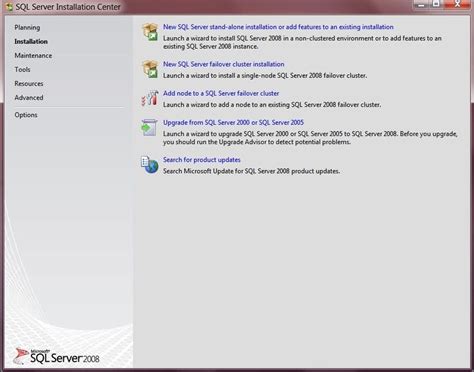
Task: Click the text about non-clustered environment
Action: point(302,42)
